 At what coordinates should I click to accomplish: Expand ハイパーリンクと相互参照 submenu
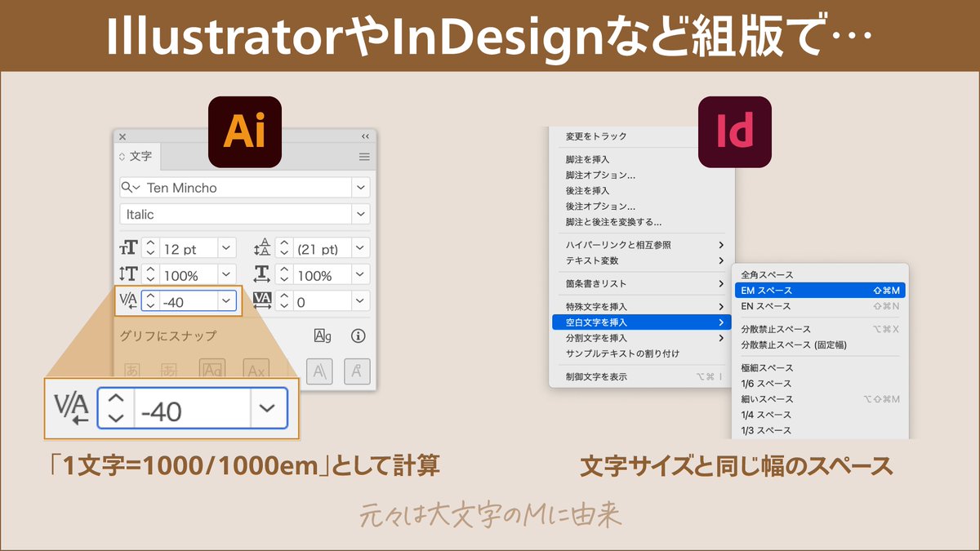pos(641,245)
